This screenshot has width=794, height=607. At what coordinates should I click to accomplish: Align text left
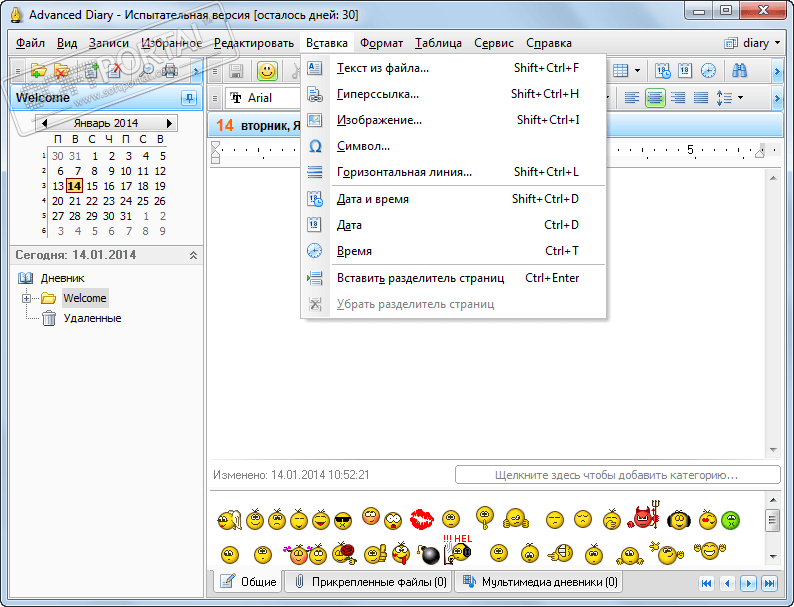(631, 98)
